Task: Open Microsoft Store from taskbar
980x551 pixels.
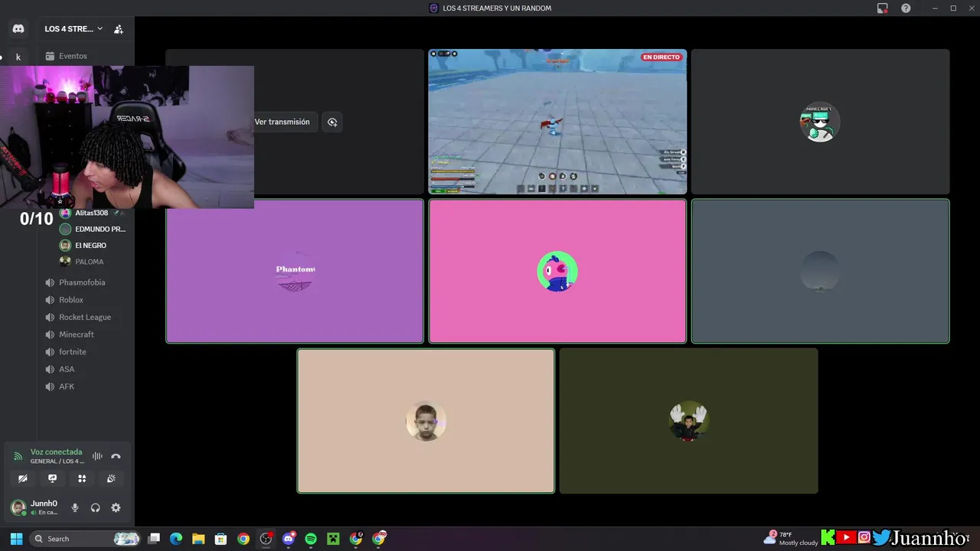Action: [x=220, y=539]
